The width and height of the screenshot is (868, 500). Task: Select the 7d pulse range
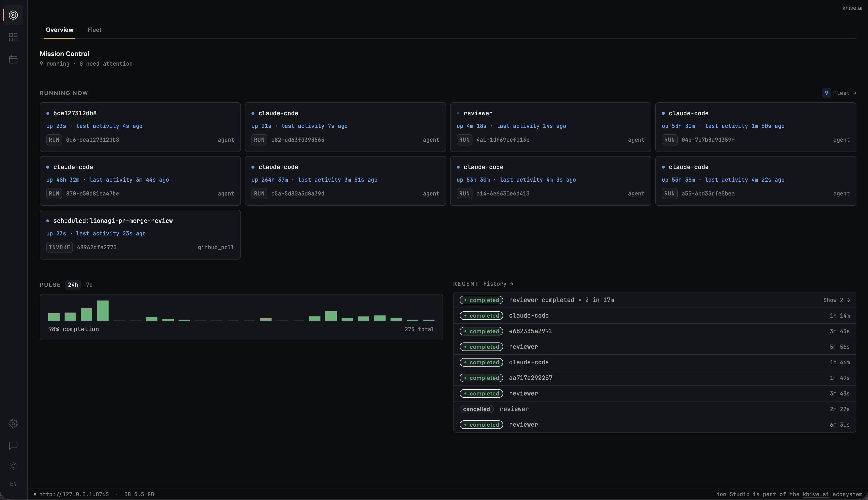click(89, 285)
